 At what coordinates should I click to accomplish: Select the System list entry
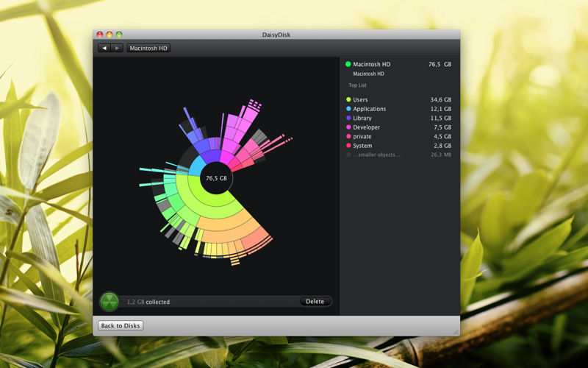(398, 146)
